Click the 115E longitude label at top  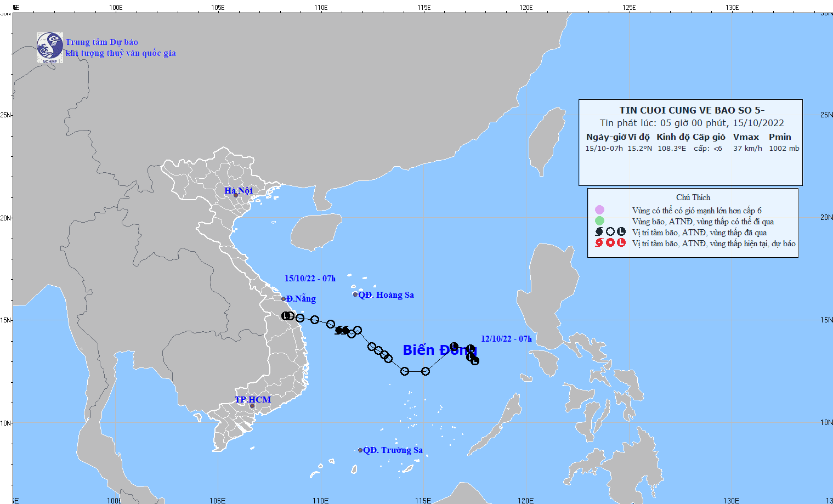423,8
